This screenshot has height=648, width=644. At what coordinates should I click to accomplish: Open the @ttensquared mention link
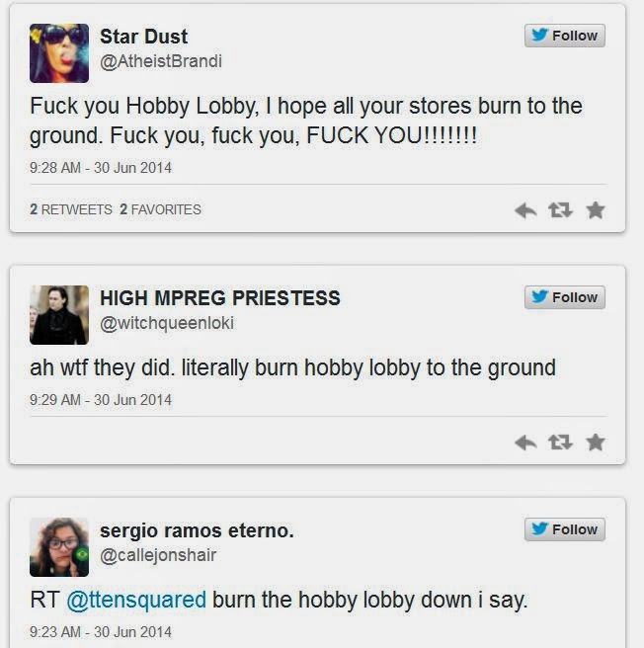[136, 600]
